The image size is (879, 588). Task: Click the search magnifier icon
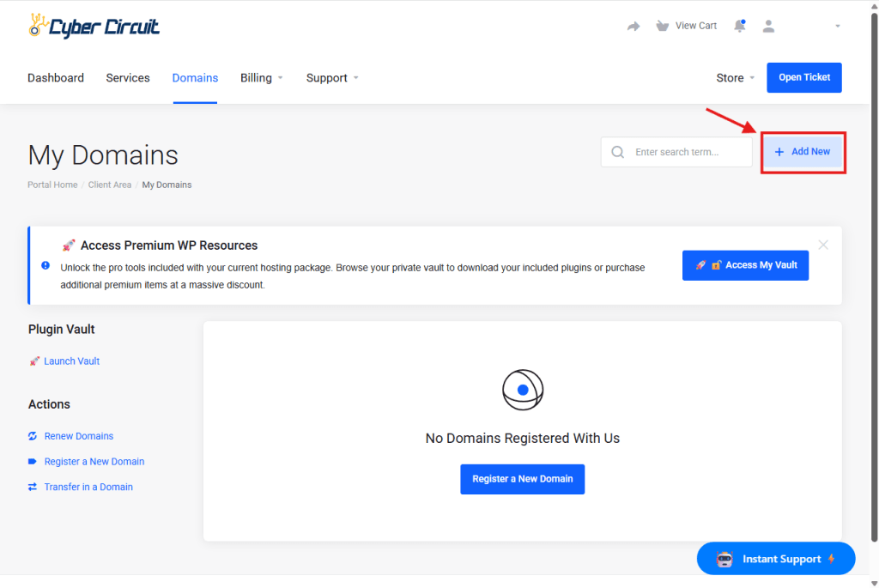tap(617, 152)
